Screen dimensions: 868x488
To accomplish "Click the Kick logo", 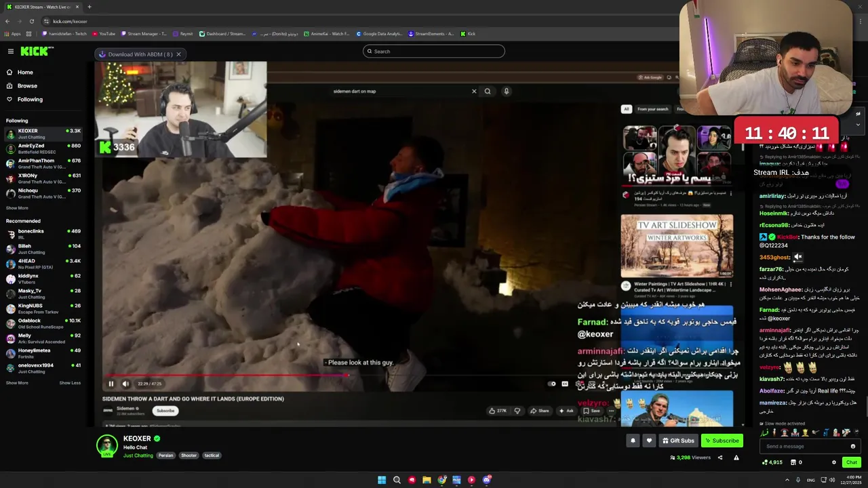I will click(37, 52).
